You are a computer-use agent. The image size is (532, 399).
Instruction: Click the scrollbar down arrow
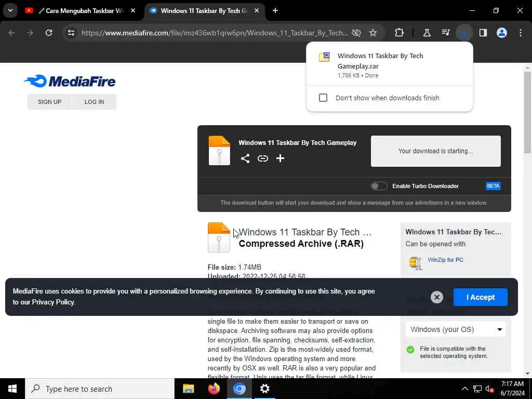[527, 374]
